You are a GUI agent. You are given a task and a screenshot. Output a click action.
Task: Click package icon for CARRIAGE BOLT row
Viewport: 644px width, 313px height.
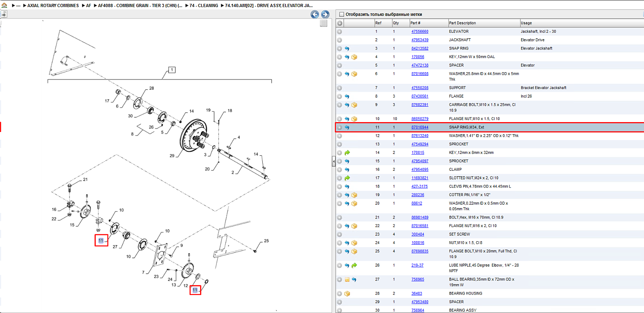[354, 105]
